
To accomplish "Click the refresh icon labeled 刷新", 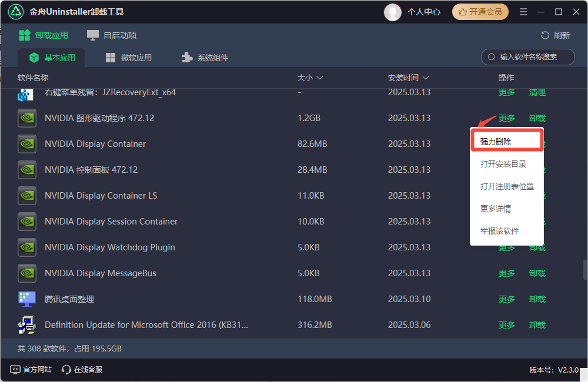I will point(545,35).
